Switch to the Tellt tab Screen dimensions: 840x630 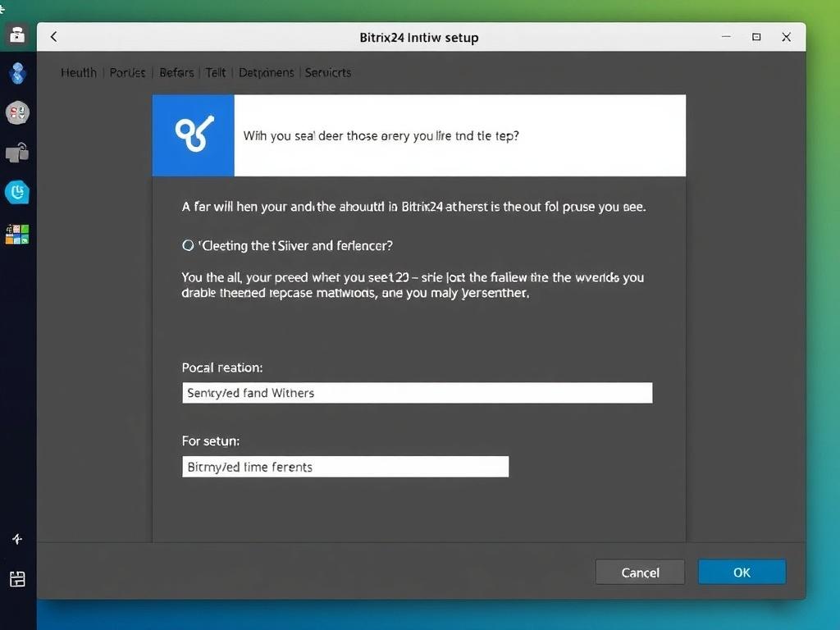tap(216, 72)
